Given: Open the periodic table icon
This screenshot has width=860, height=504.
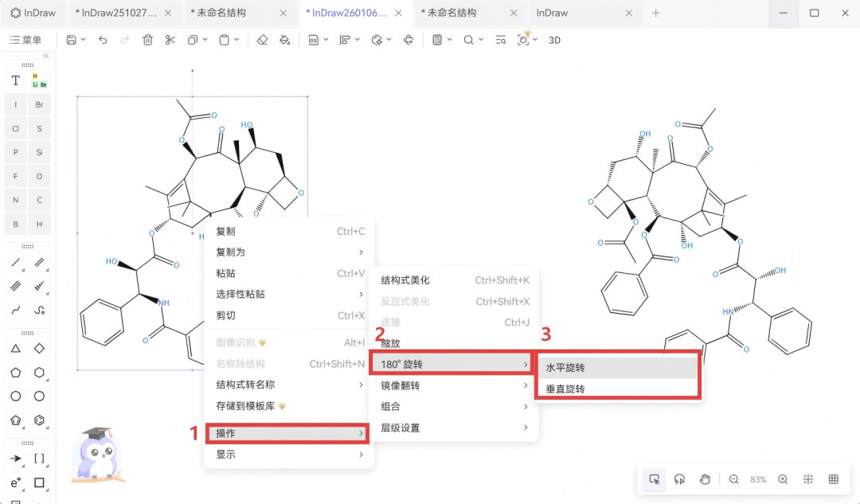Looking at the screenshot, I should [x=39, y=80].
